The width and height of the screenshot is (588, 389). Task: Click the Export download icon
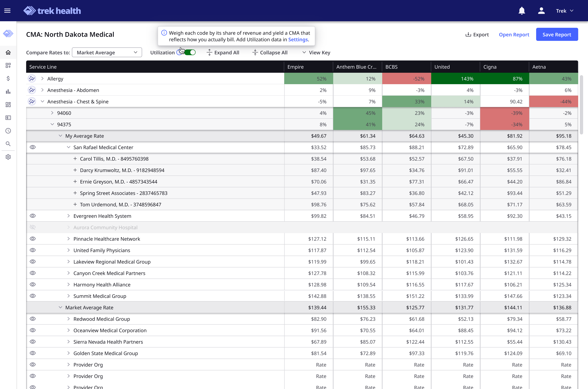point(468,35)
